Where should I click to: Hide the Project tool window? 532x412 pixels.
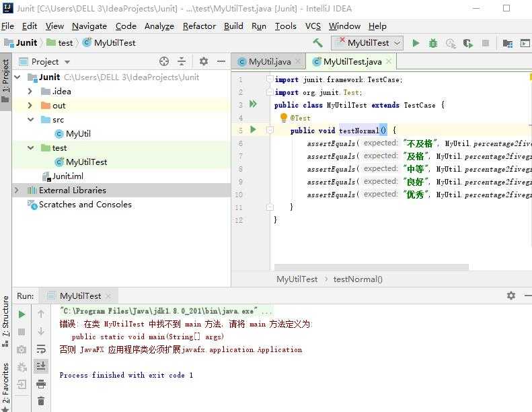[221, 61]
